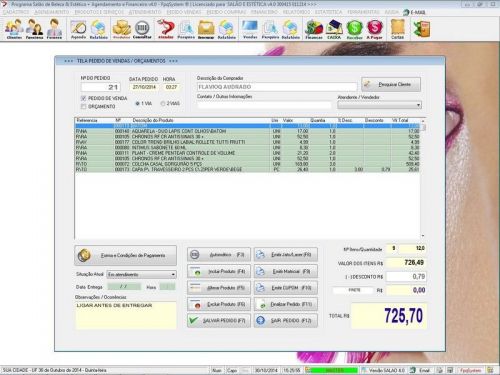500x375 pixels.
Task: Open the AGENDAMENTO menu
Action: [x=52, y=12]
